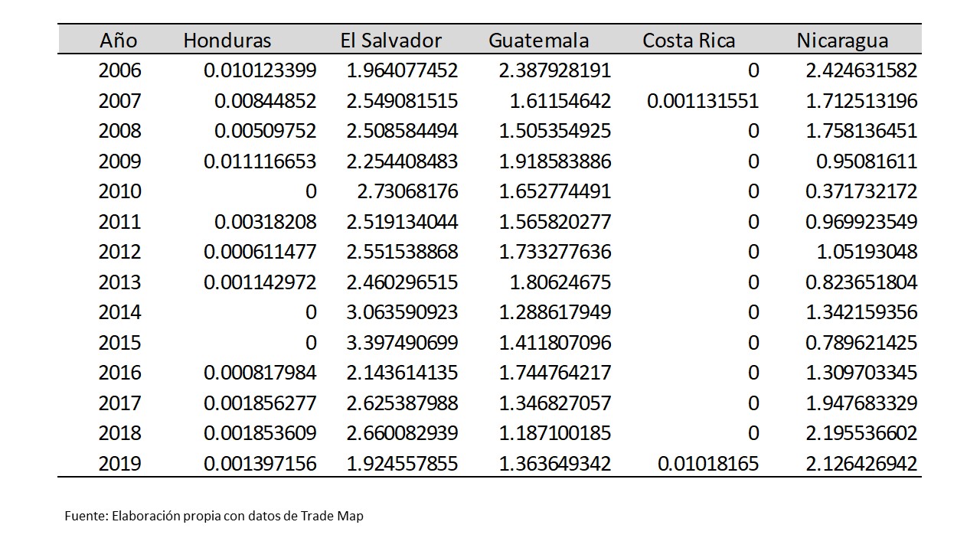Click the El Salvador column header
The height and width of the screenshot is (551, 980).
click(x=390, y=40)
